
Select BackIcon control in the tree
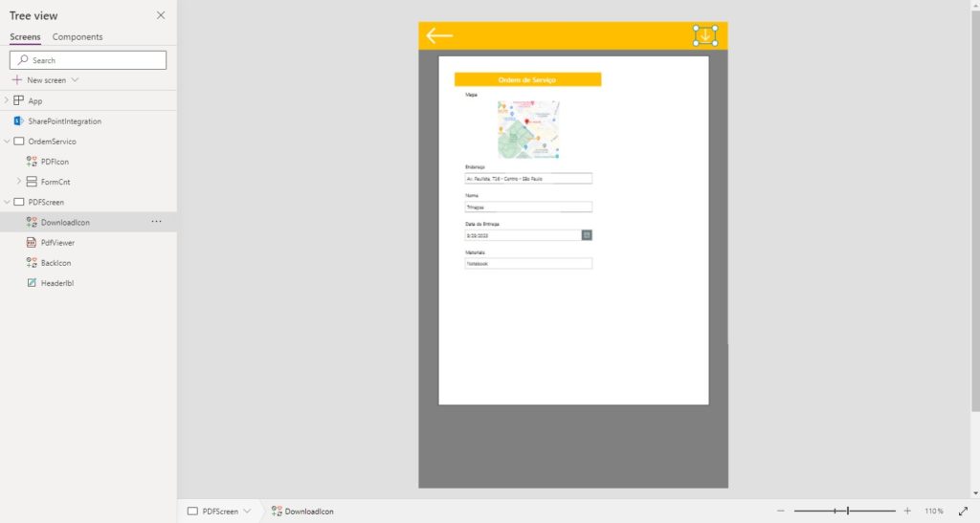pyautogui.click(x=56, y=263)
